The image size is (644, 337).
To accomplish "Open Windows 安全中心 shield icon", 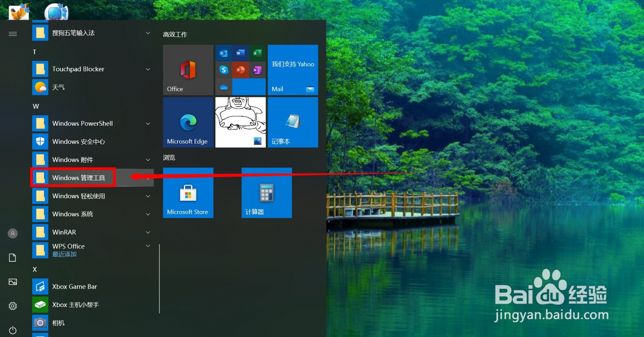I will click(40, 141).
